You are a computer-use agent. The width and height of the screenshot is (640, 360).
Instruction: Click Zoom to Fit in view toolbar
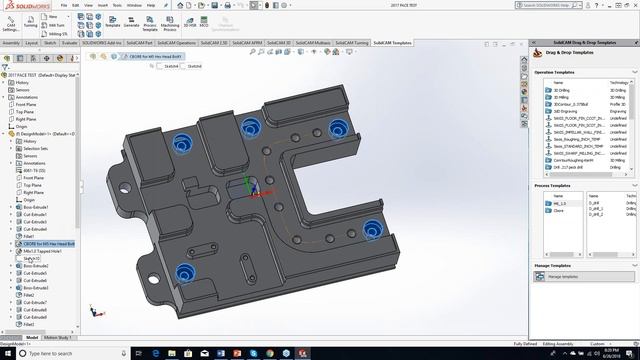(253, 52)
